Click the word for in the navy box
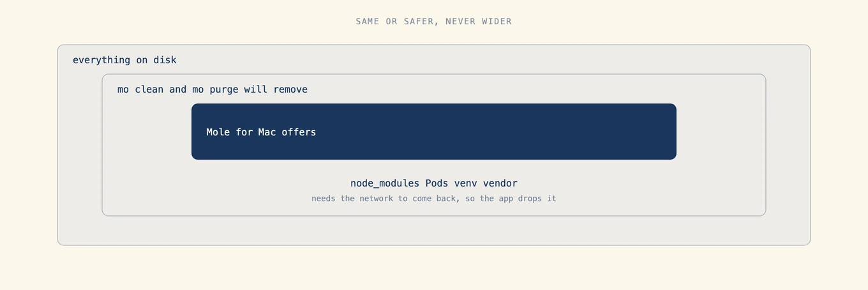The height and width of the screenshot is (290, 868). [x=244, y=132]
